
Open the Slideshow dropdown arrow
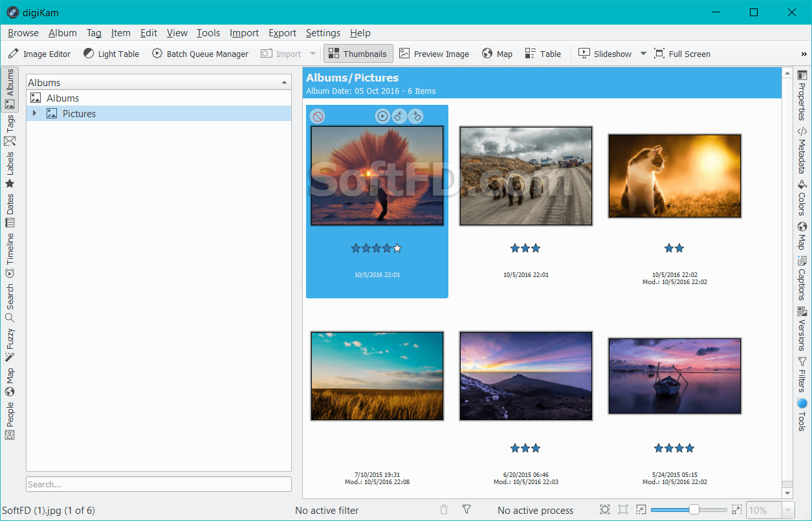point(643,54)
